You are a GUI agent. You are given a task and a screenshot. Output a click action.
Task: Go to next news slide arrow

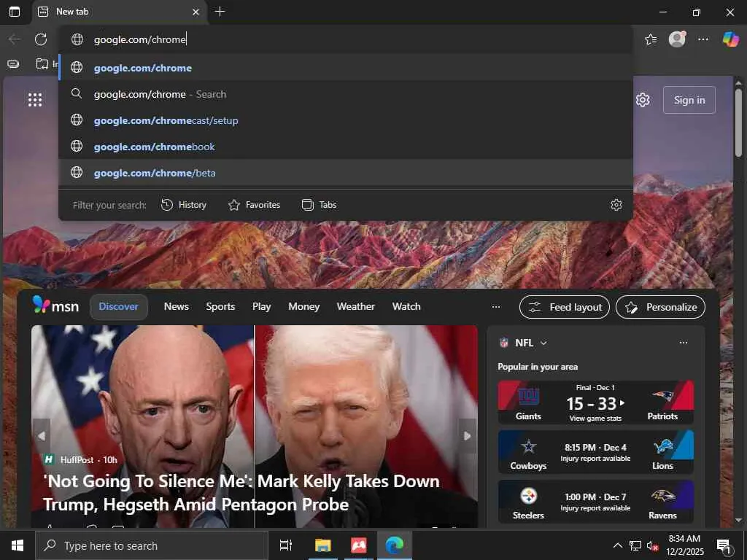tap(468, 436)
